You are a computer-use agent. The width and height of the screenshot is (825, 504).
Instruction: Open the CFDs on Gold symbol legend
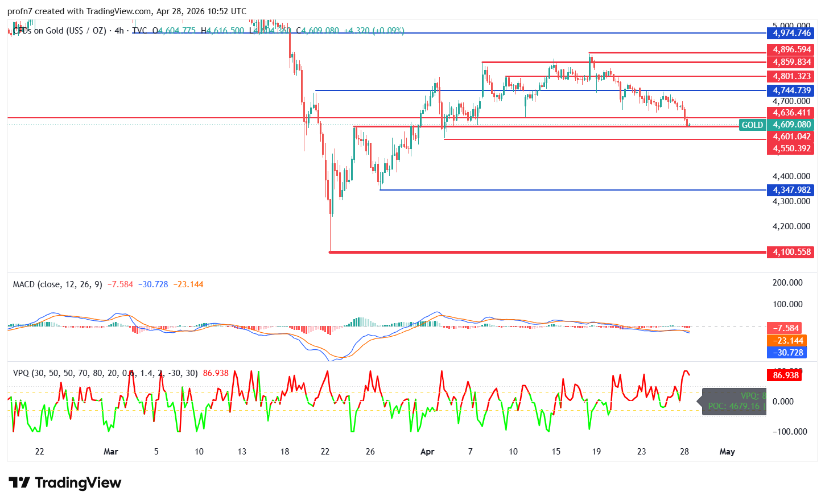[x=60, y=31]
